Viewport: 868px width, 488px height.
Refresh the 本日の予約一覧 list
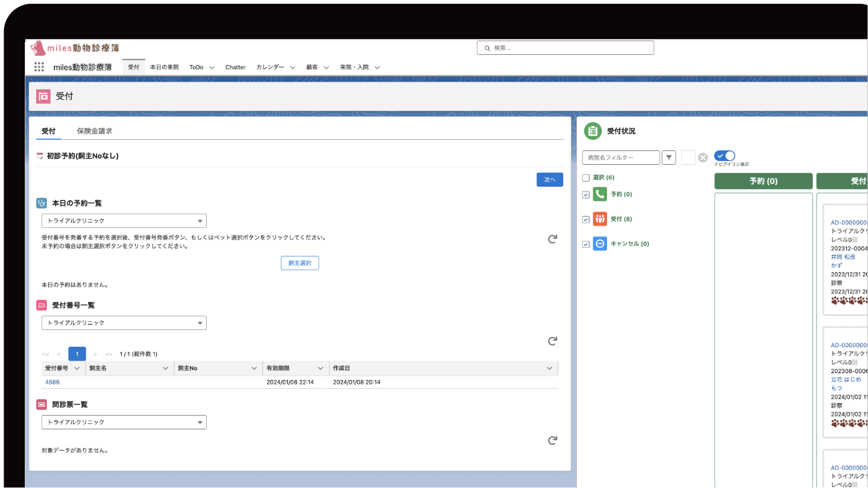[552, 239]
